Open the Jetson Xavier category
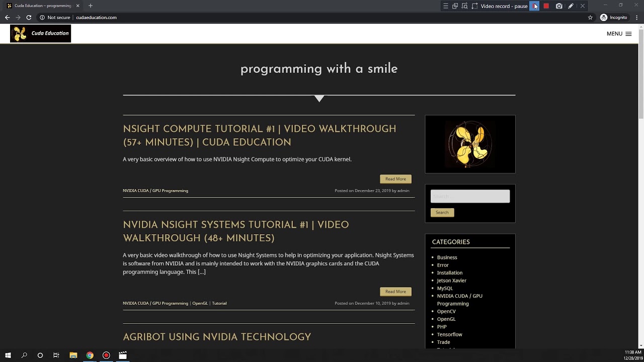This screenshot has width=644, height=362. click(x=452, y=281)
